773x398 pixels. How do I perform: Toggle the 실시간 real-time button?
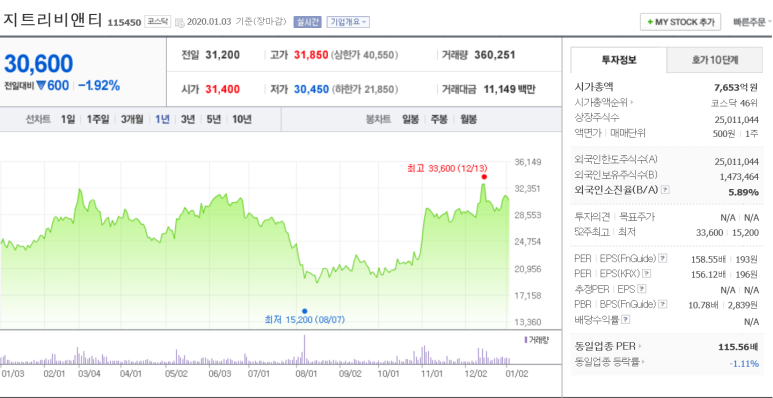308,22
